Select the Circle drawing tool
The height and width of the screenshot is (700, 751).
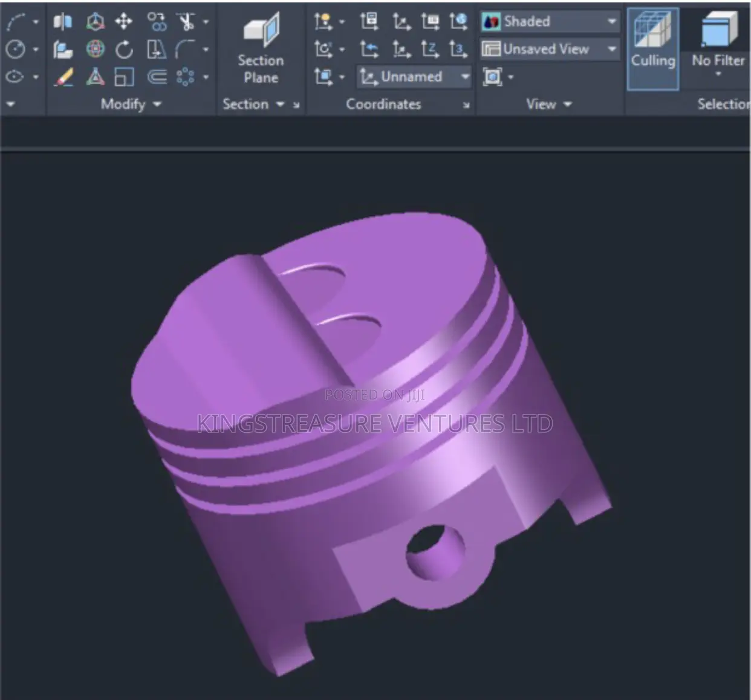(16, 49)
